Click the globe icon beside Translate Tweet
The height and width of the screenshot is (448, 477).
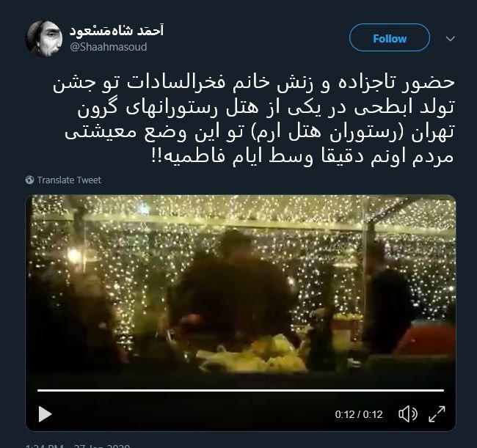(29, 180)
